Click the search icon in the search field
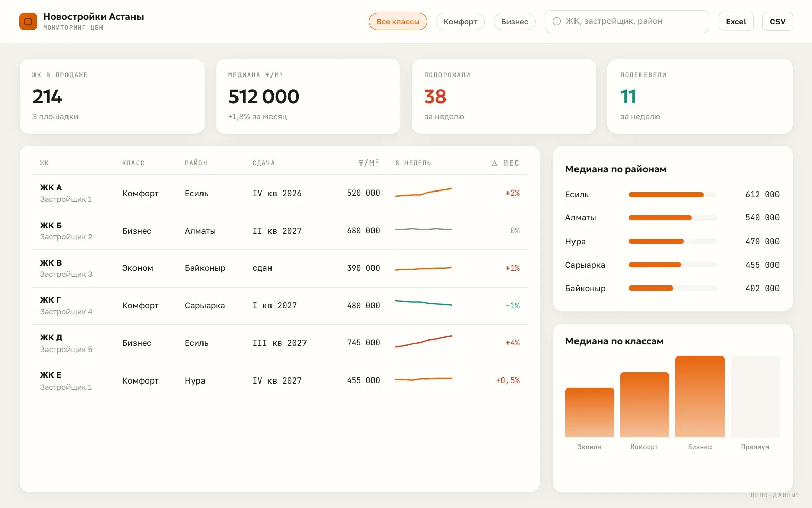 point(557,21)
